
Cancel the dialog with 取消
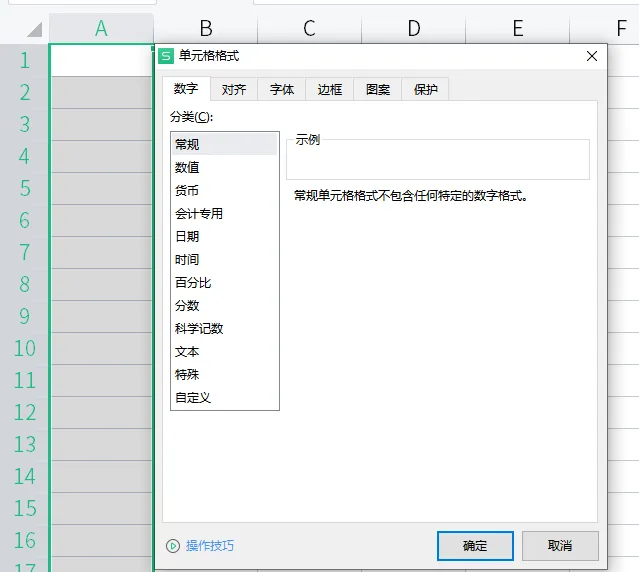point(560,546)
